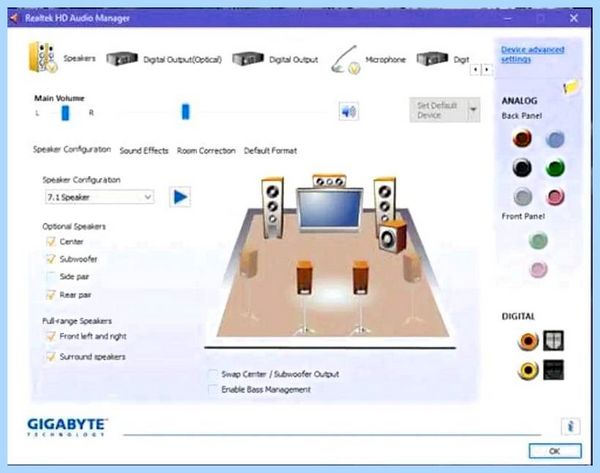
Task: Select the partially visible Digit device tab
Action: pos(443,59)
